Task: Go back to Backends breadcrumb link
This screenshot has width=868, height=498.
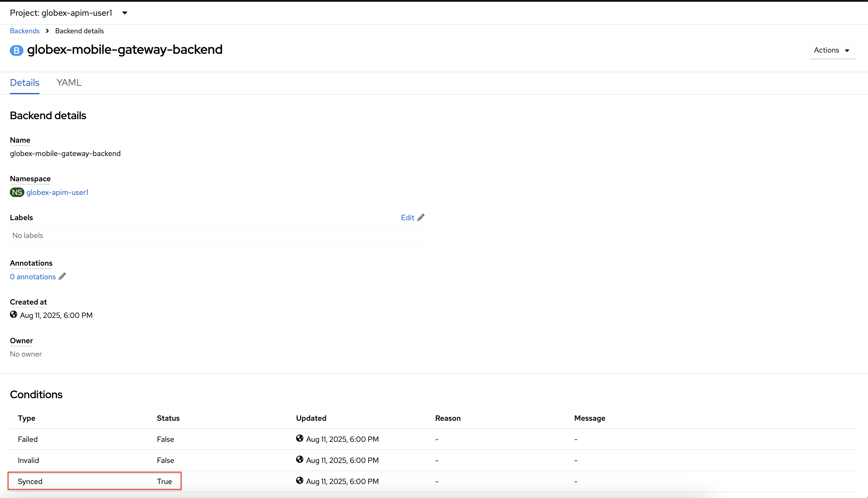Action: point(25,31)
